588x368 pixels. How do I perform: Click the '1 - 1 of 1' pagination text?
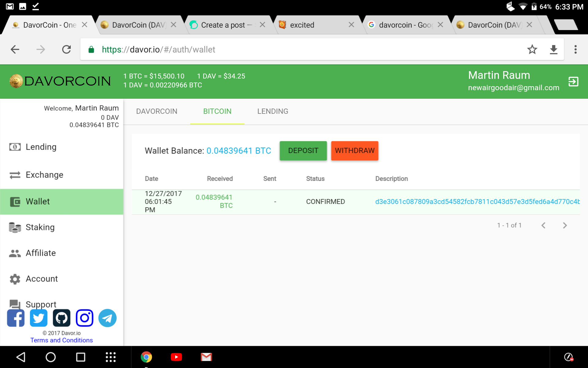[x=509, y=225]
